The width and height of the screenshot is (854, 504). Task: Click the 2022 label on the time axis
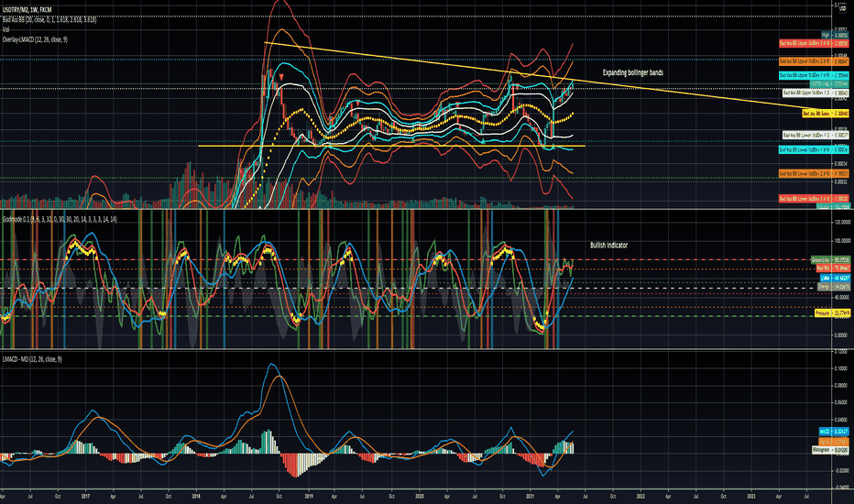point(641,497)
